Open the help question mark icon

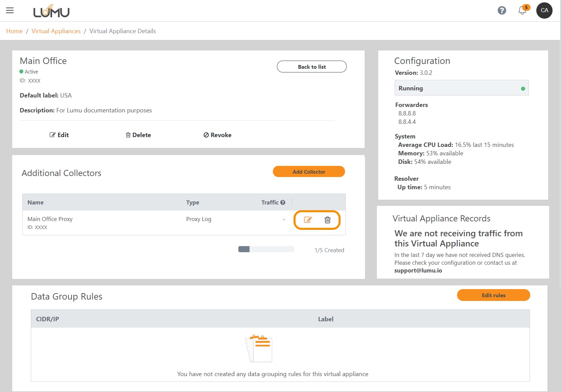502,10
